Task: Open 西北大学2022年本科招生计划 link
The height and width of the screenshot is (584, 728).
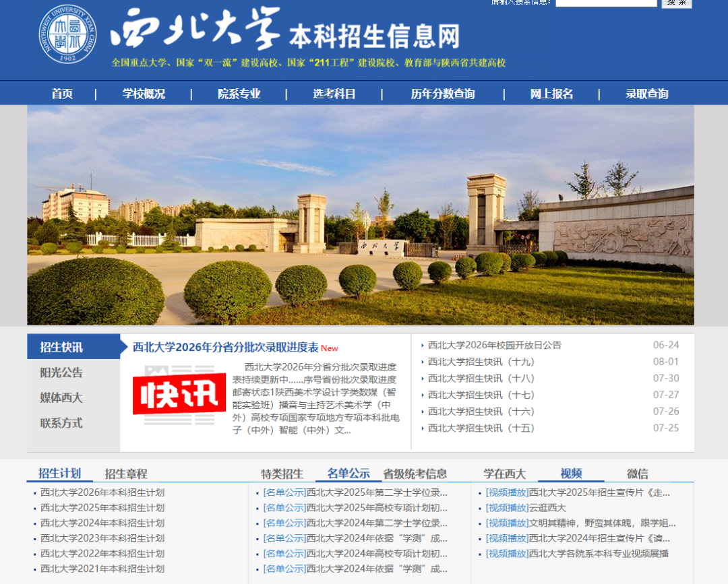Action: [x=102, y=554]
